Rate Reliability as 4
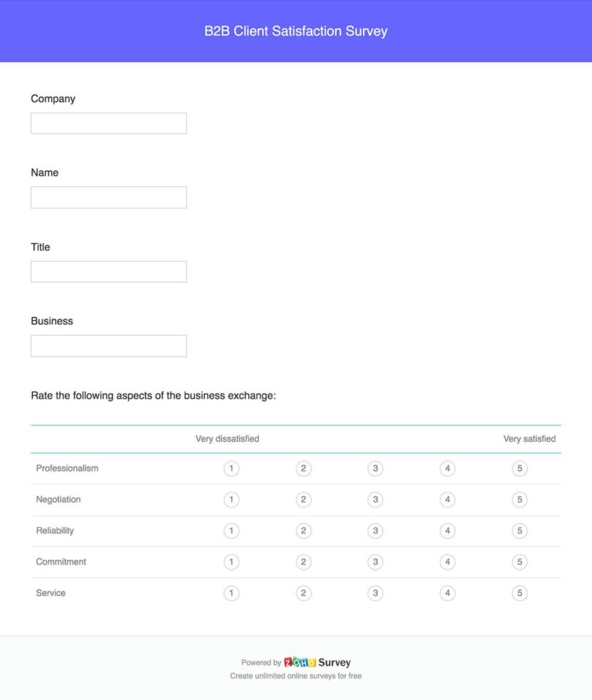The height and width of the screenshot is (700, 592). (x=447, y=530)
